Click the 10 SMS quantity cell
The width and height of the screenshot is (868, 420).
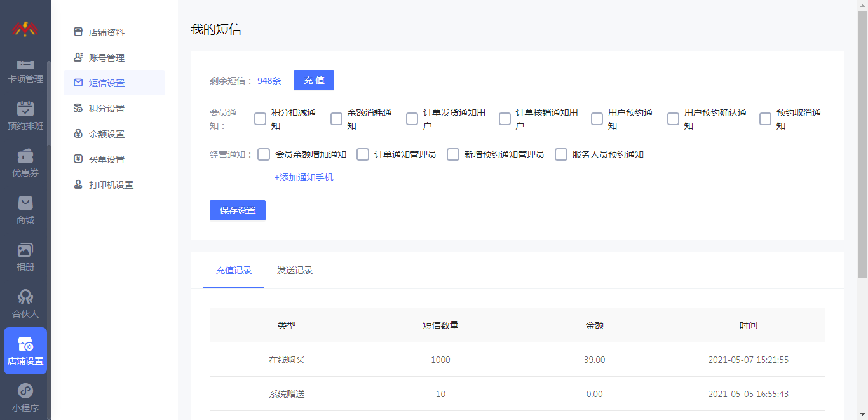click(x=440, y=394)
